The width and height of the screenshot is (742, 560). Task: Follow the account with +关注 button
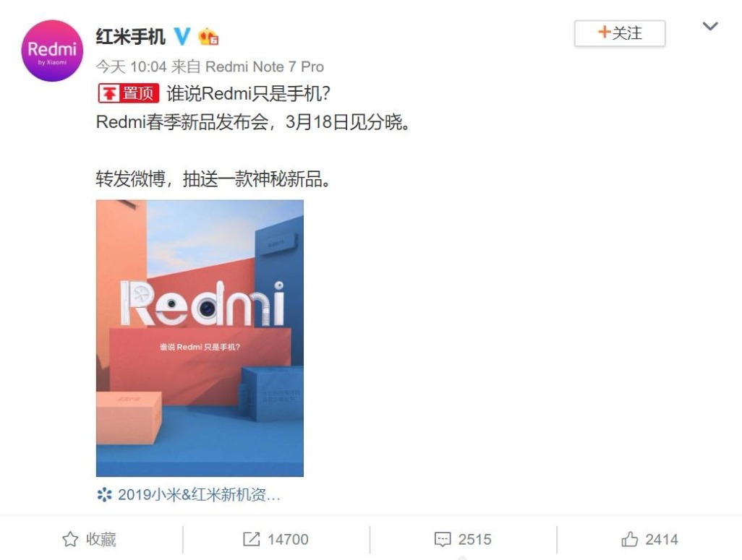pos(620,33)
